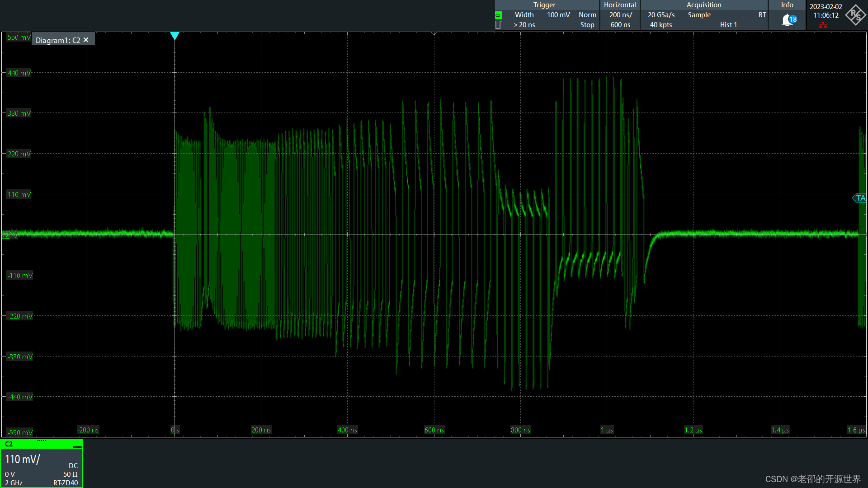Click the 440 mV vertical axis label
This screenshot has height=488, width=868.
[x=19, y=73]
